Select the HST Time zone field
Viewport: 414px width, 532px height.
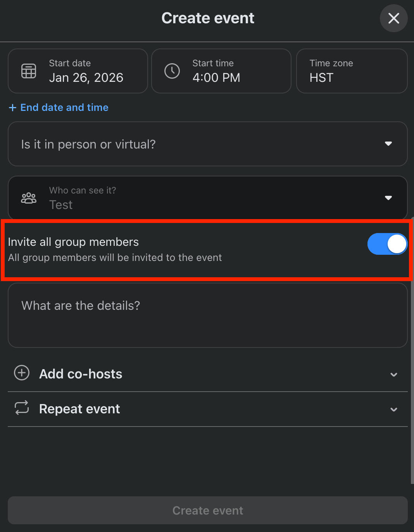(x=352, y=71)
